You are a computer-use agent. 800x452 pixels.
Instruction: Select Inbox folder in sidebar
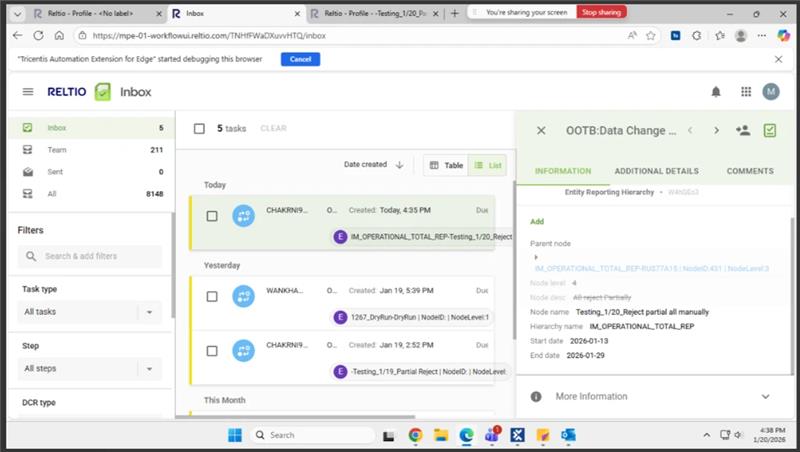[x=92, y=128]
